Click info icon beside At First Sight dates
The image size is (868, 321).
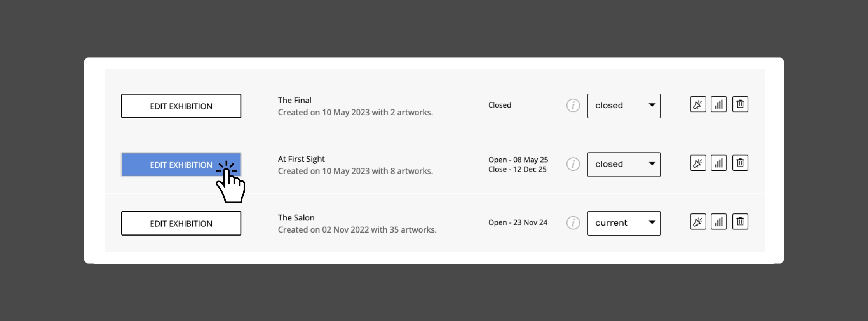click(x=573, y=164)
